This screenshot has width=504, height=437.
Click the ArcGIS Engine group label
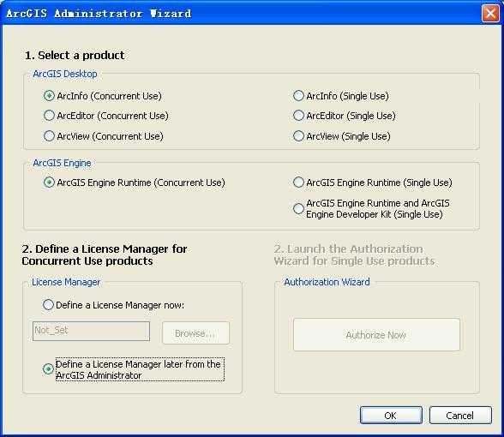[x=62, y=163]
